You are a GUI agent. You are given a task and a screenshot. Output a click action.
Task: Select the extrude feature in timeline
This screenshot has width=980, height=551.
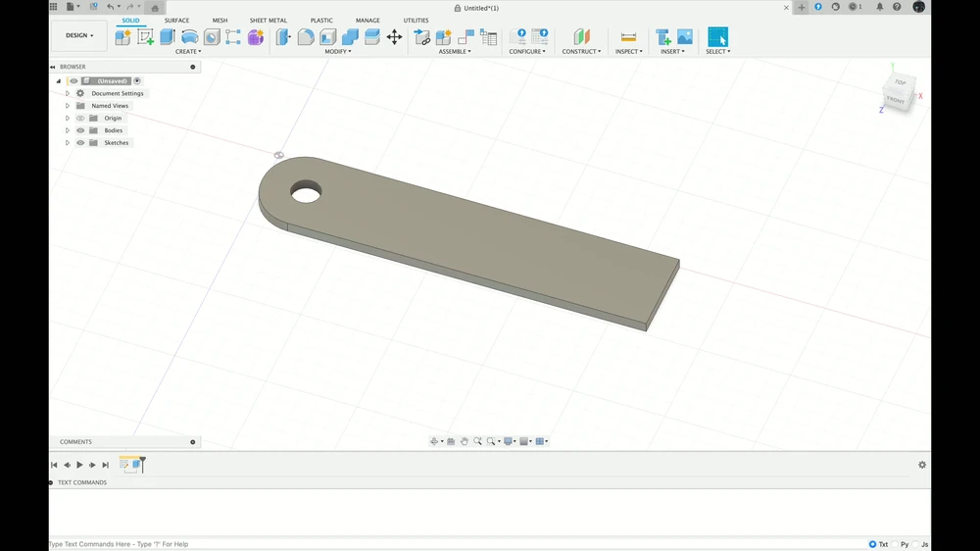click(x=135, y=465)
